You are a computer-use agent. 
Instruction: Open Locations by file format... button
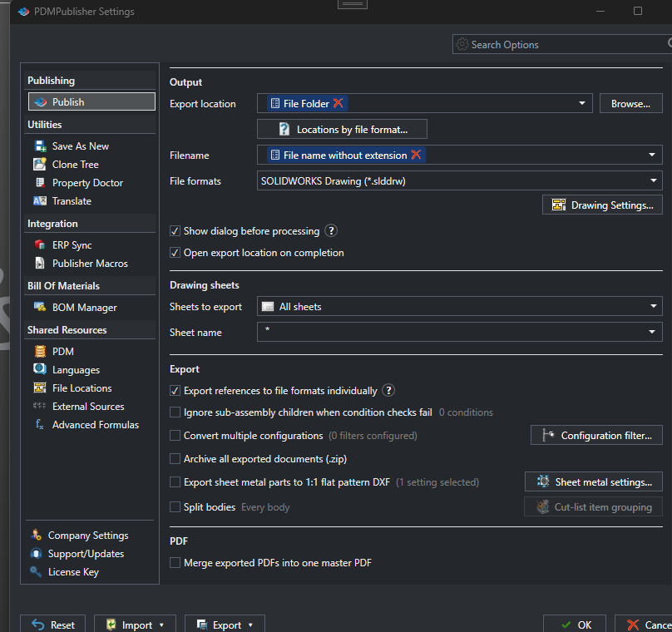tap(342, 129)
